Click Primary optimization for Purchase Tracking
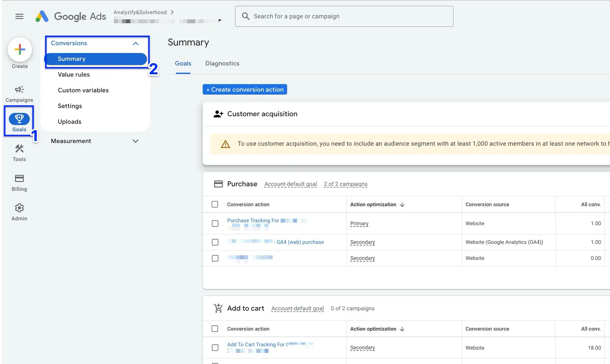The height and width of the screenshot is (364, 610). (x=359, y=224)
